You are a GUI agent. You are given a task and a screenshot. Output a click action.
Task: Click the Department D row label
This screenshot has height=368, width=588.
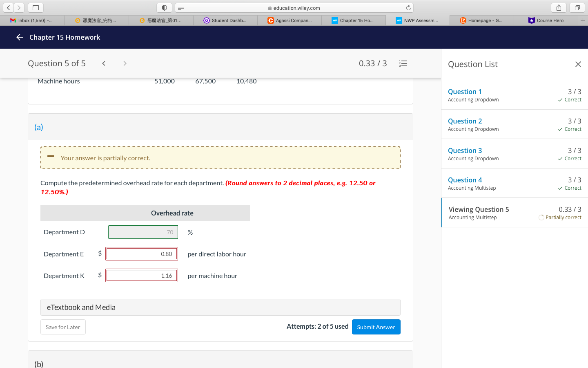tap(64, 232)
